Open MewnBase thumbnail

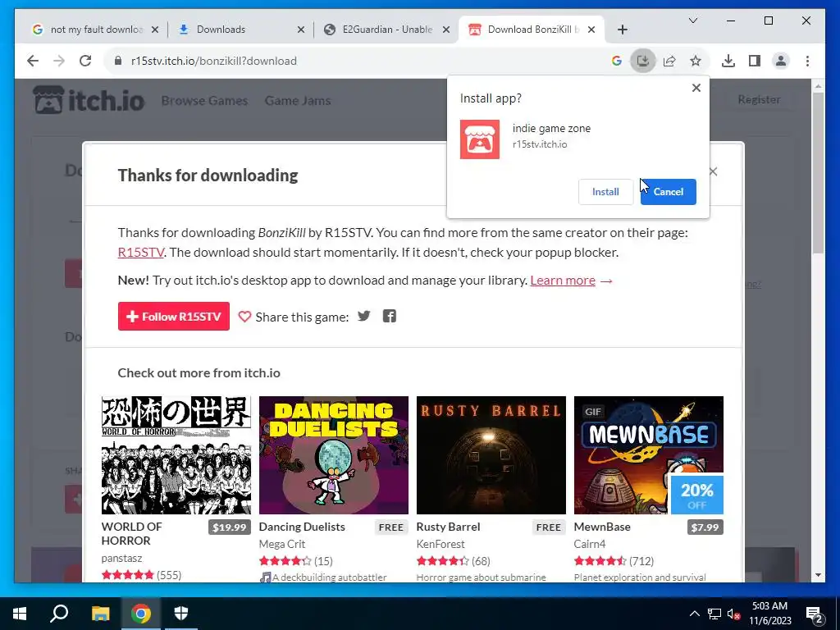pos(648,454)
